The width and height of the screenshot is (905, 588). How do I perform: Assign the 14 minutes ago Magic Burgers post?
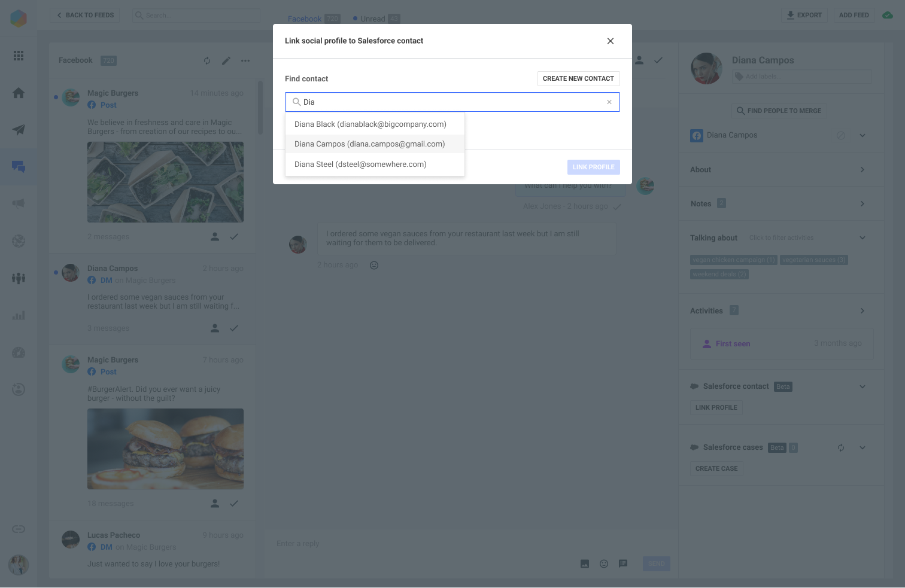click(x=215, y=237)
